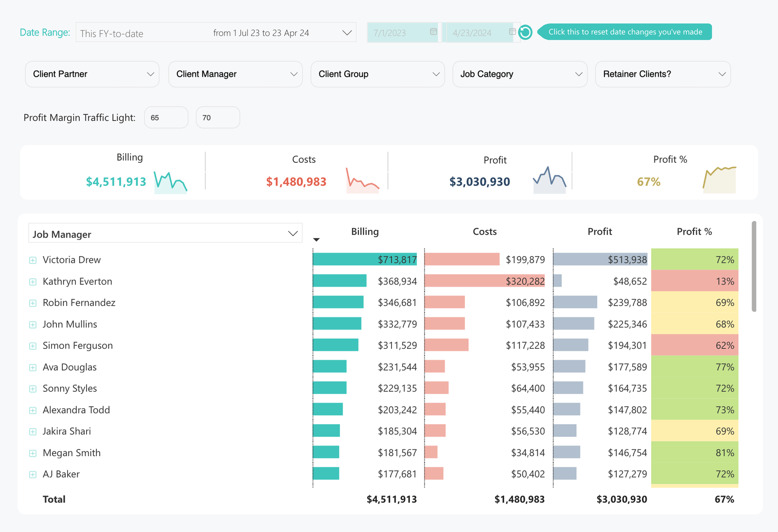Expand the Victoria Drew row
The image size is (778, 532).
(33, 260)
